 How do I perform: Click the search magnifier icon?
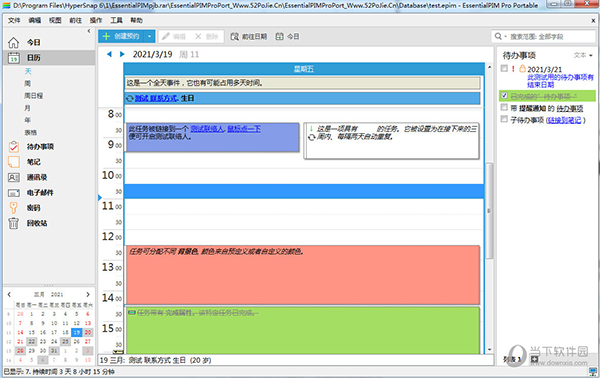(498, 36)
